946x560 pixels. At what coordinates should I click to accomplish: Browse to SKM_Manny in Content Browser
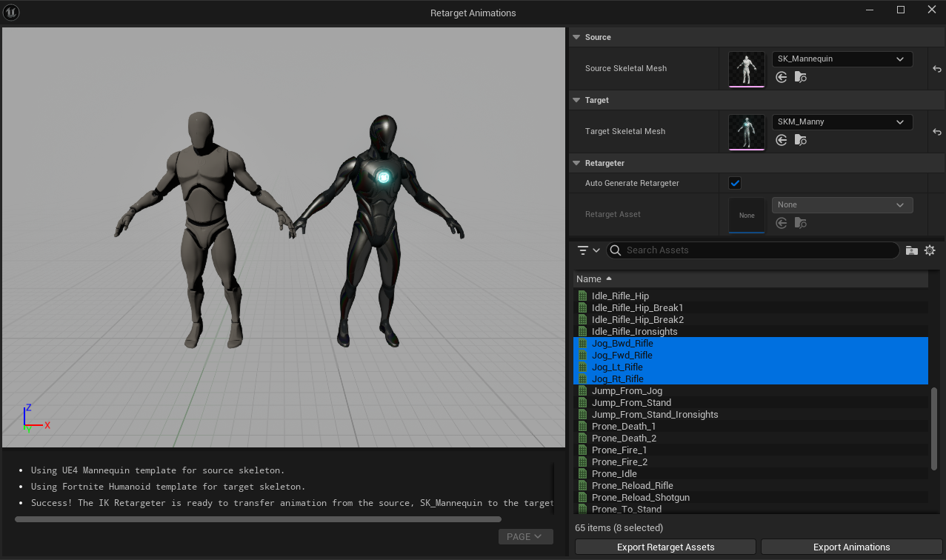tap(800, 140)
